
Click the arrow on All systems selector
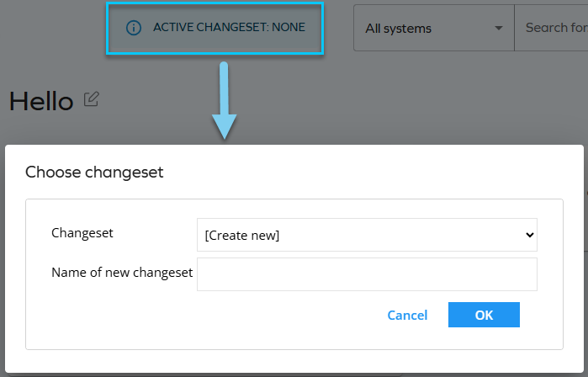(498, 28)
